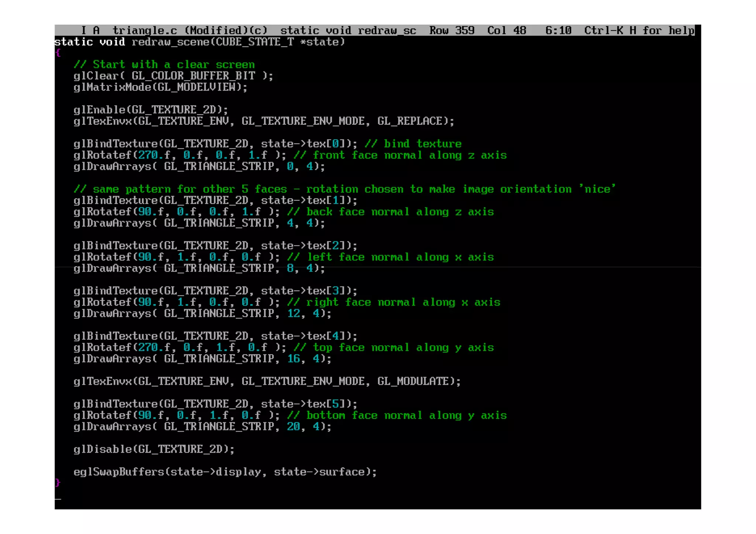Click glBindTexture line using state->tex[4]
Screen dimensions: 756x534
click(216, 336)
